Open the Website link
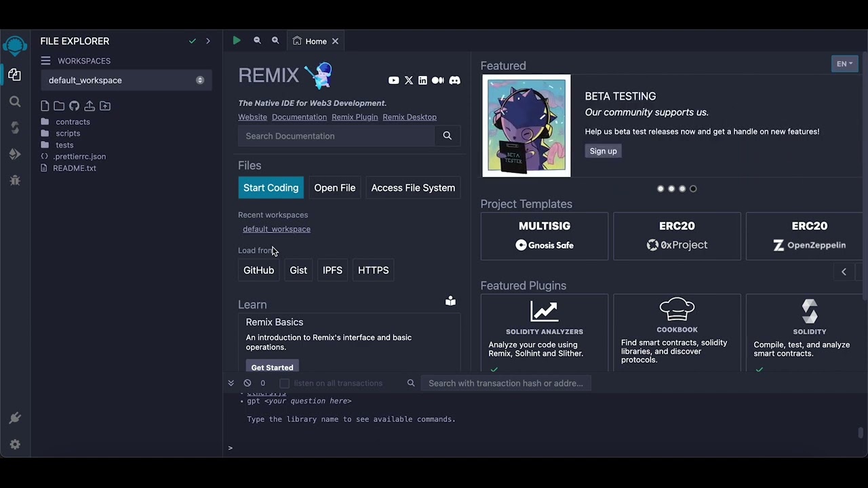 252,117
